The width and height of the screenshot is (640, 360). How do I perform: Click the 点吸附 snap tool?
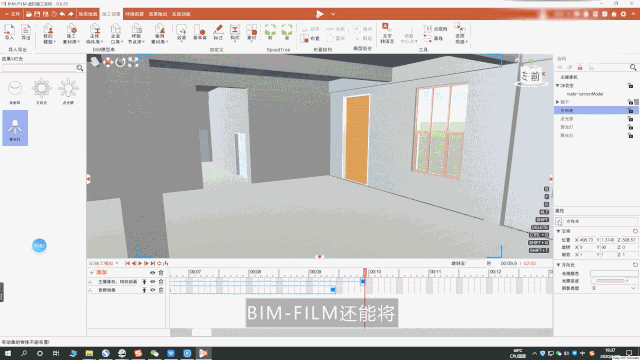click(436, 29)
